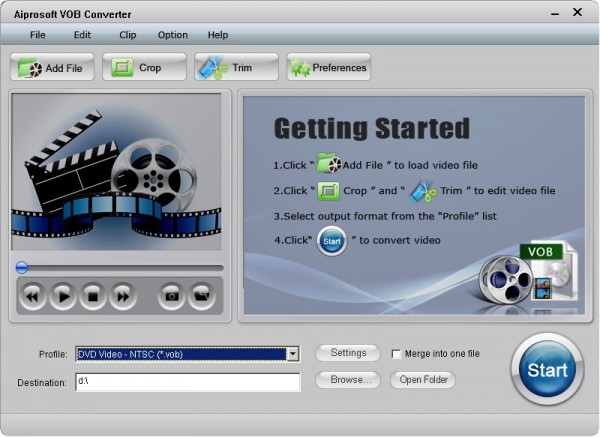Click the Destination path input field
The width and height of the screenshot is (600, 437).
coord(187,382)
